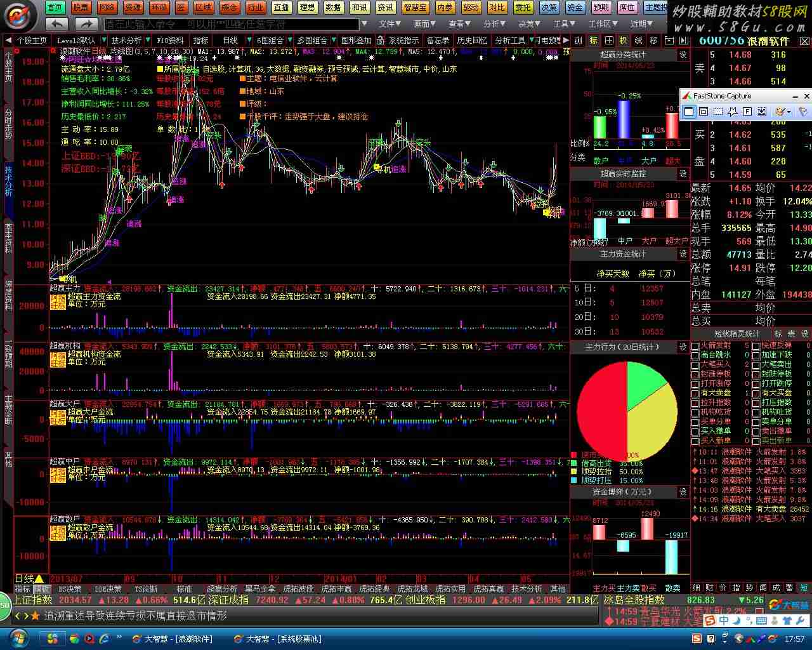812x650 pixels.
Task: Click the 设 button beside 主力资金统计
Action: [683, 254]
